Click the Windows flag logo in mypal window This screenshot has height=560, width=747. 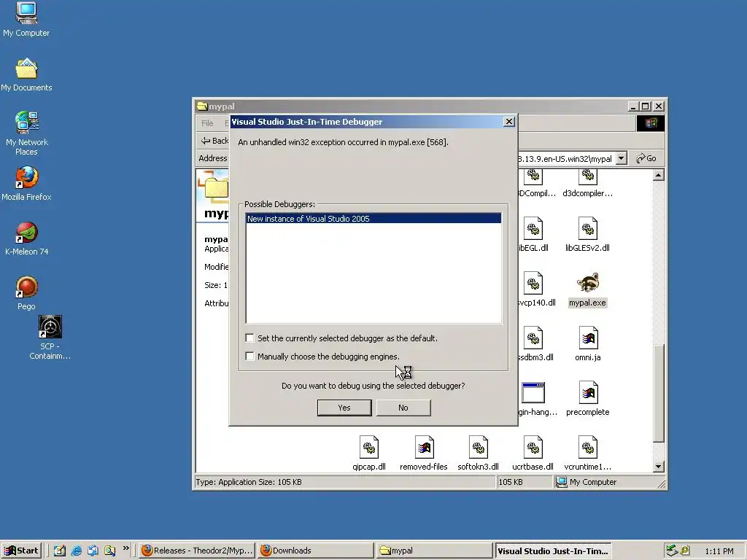(x=650, y=123)
